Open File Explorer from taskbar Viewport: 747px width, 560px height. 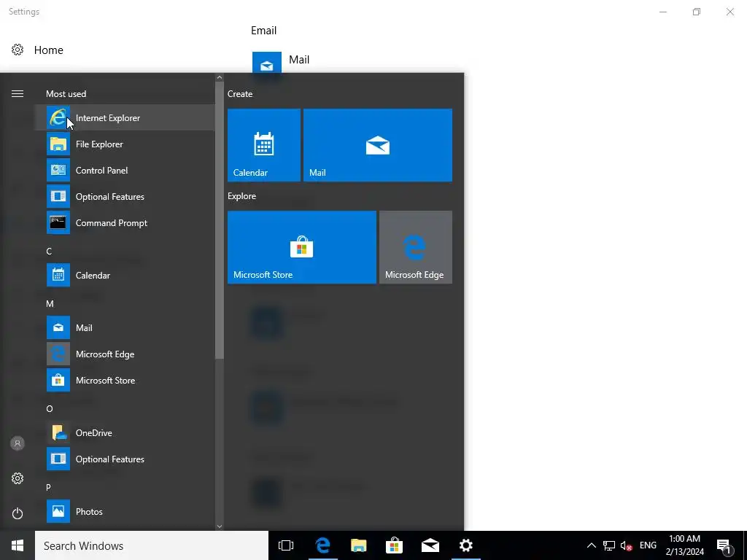[359, 545]
